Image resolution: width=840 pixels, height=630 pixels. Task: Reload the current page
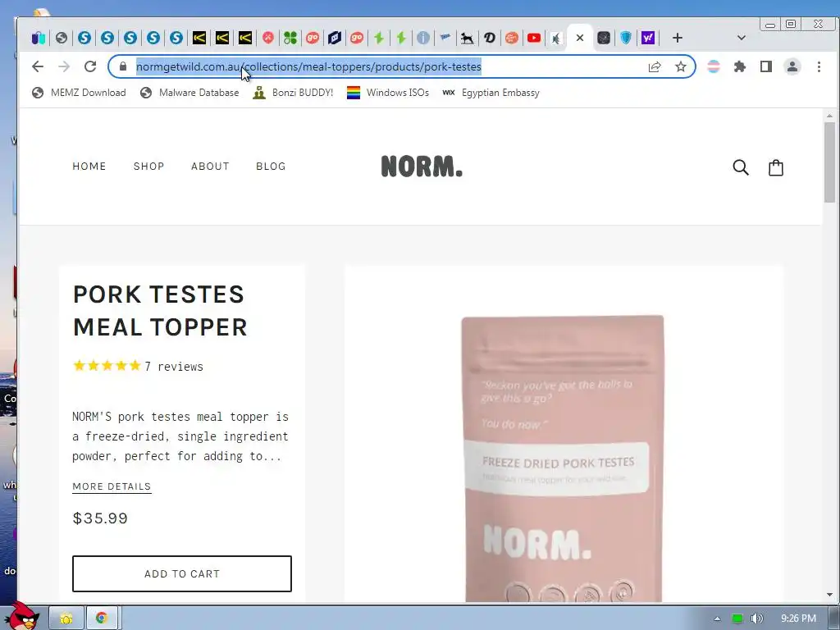[90, 66]
